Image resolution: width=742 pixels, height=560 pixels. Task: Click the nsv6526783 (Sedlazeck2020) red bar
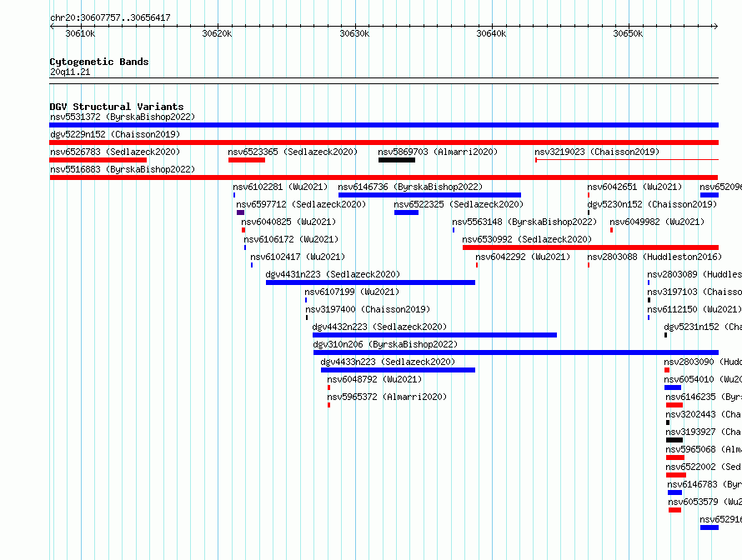pos(98,160)
